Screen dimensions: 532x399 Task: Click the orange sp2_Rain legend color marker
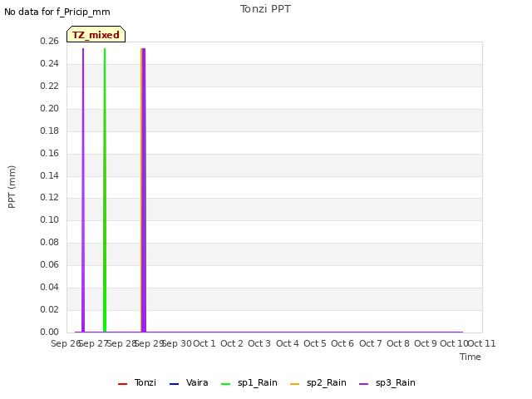(x=295, y=384)
